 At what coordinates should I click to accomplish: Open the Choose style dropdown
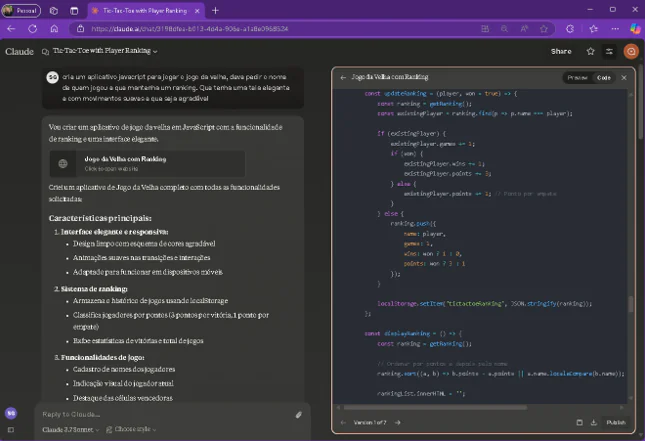coord(131,429)
